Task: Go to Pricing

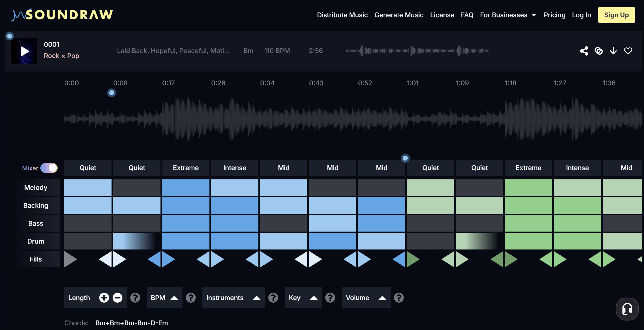Action: pyautogui.click(x=554, y=15)
